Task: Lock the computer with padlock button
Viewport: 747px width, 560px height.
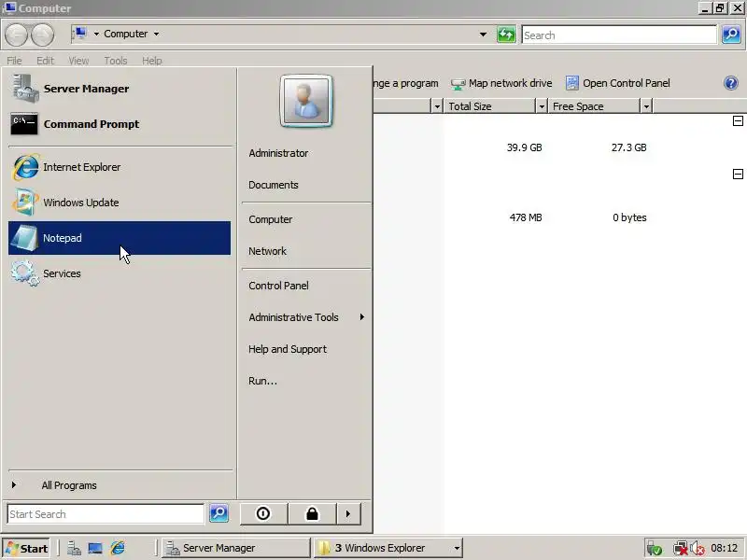Action: click(x=312, y=514)
